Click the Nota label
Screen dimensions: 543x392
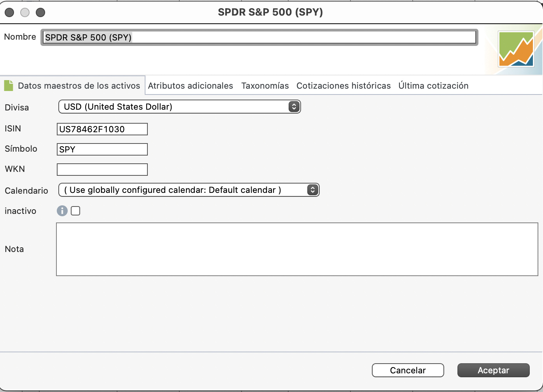[14, 249]
